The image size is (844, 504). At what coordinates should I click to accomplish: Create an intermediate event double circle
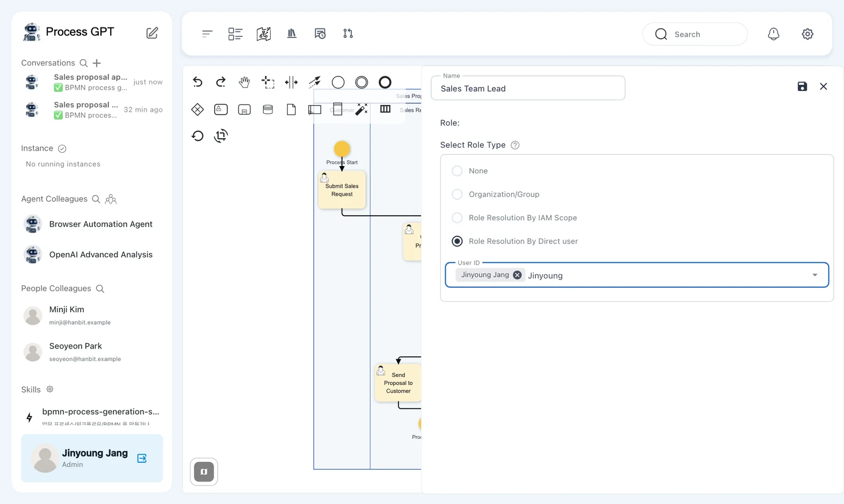pyautogui.click(x=361, y=82)
